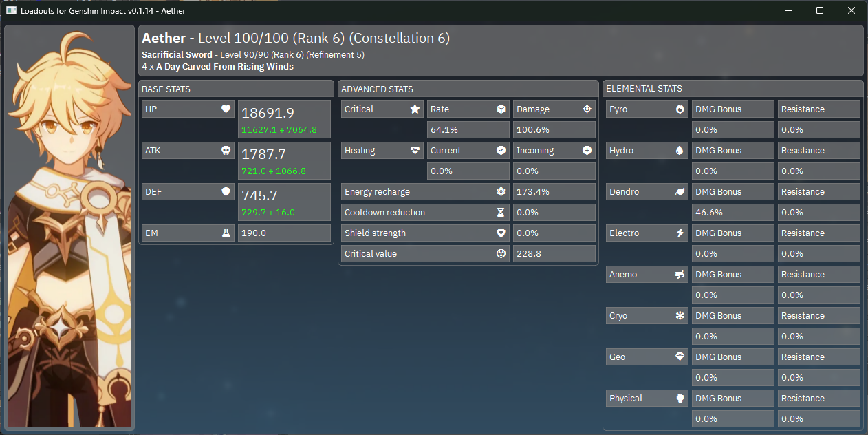
Task: Click the Sacrificial Sword weapon name
Action: click(177, 55)
